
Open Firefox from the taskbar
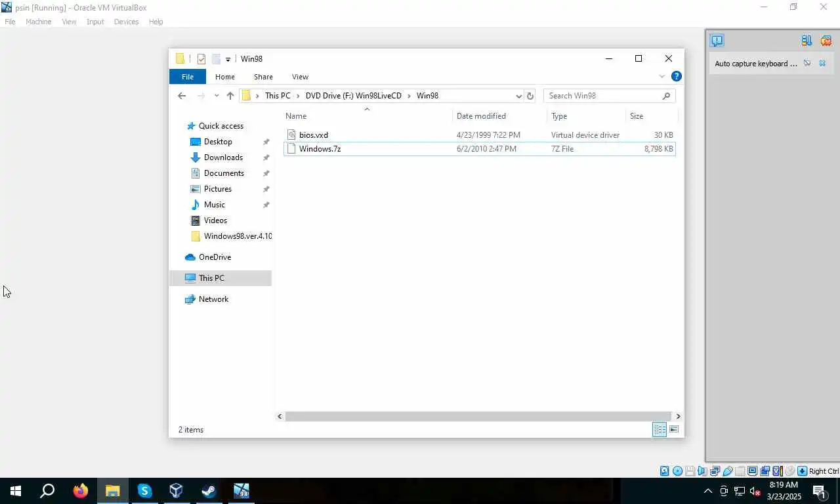(81, 491)
